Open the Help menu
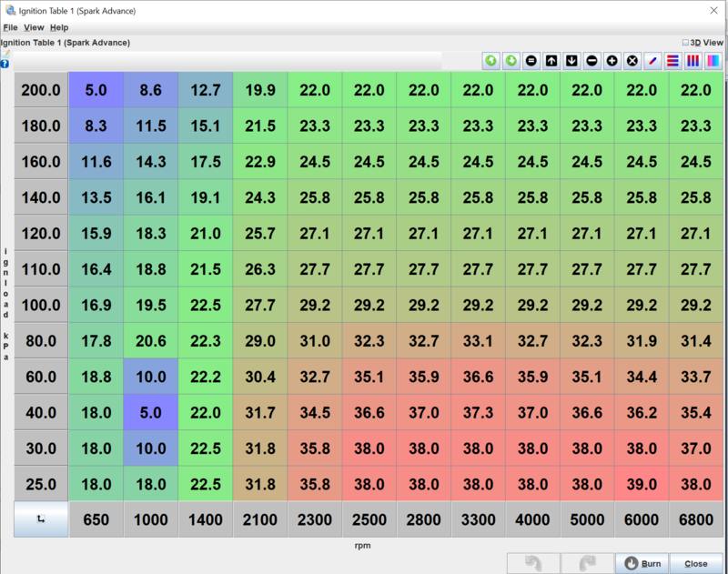This screenshot has width=728, height=574. (x=59, y=28)
